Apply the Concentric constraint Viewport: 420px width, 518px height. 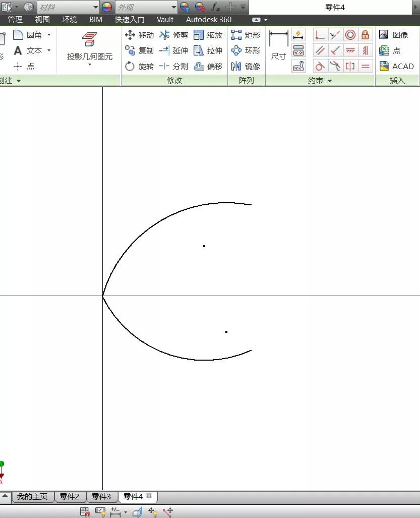(x=350, y=35)
